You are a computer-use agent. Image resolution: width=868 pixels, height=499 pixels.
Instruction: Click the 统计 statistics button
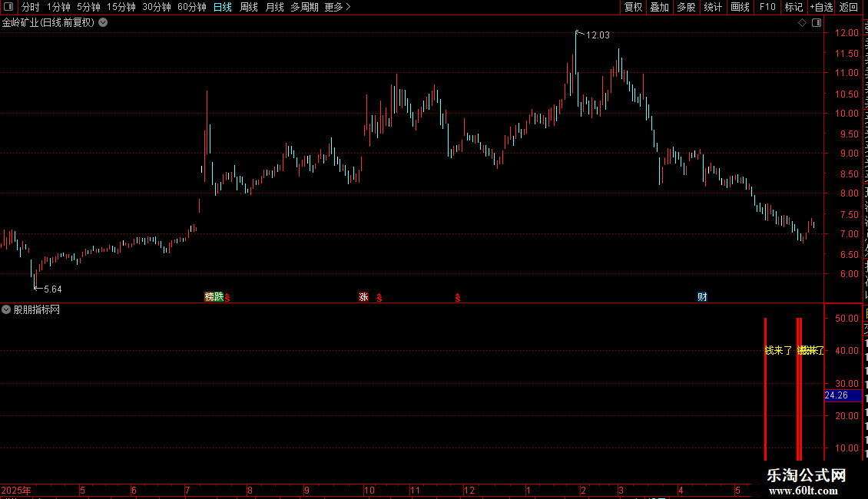[712, 7]
